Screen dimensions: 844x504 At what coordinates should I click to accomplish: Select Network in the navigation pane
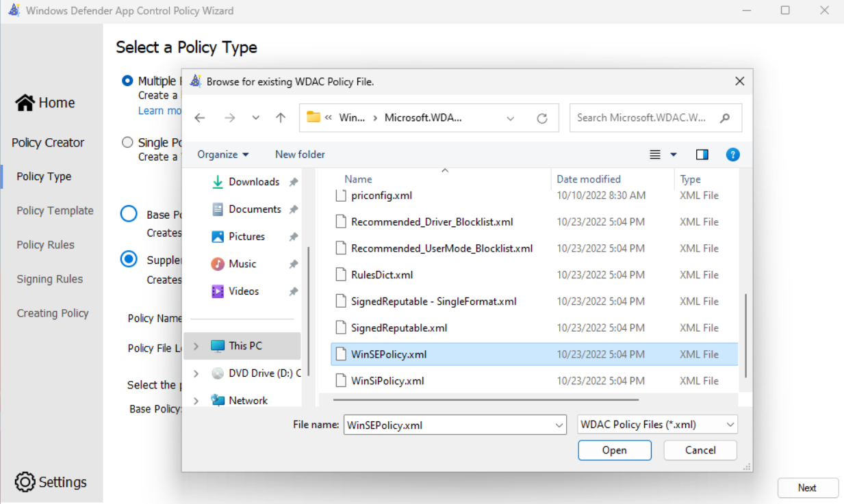point(248,401)
